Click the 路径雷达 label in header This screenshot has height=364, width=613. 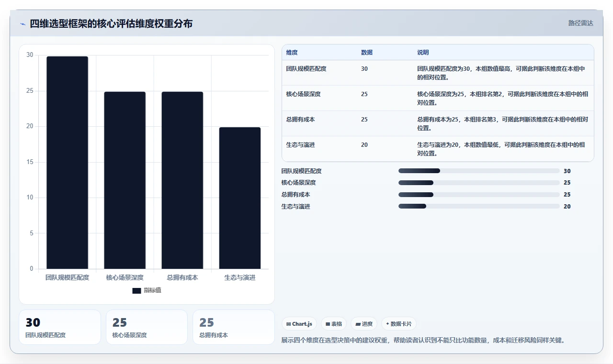tap(580, 23)
